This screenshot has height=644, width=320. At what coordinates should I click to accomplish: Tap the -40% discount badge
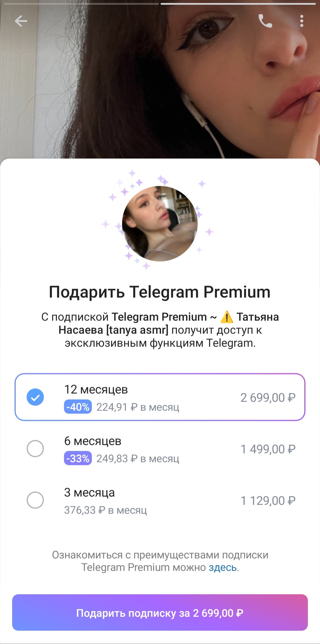click(78, 407)
